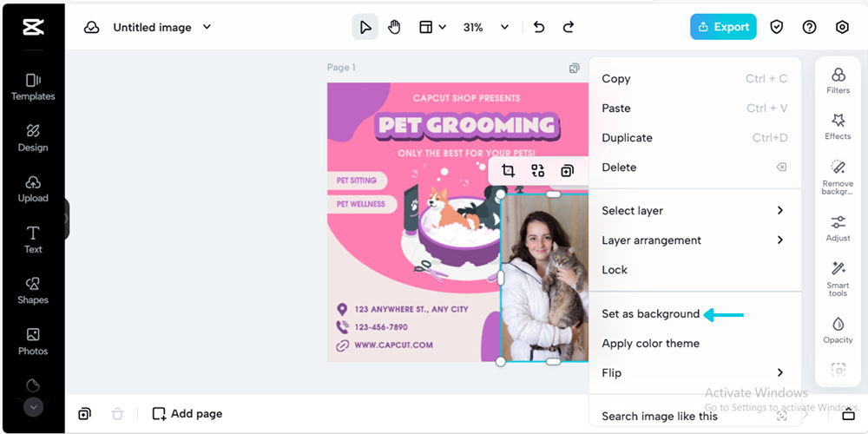Click the 123 ANYWHERE ST., ANY CITY text
This screenshot has height=434, width=868.
411,310
